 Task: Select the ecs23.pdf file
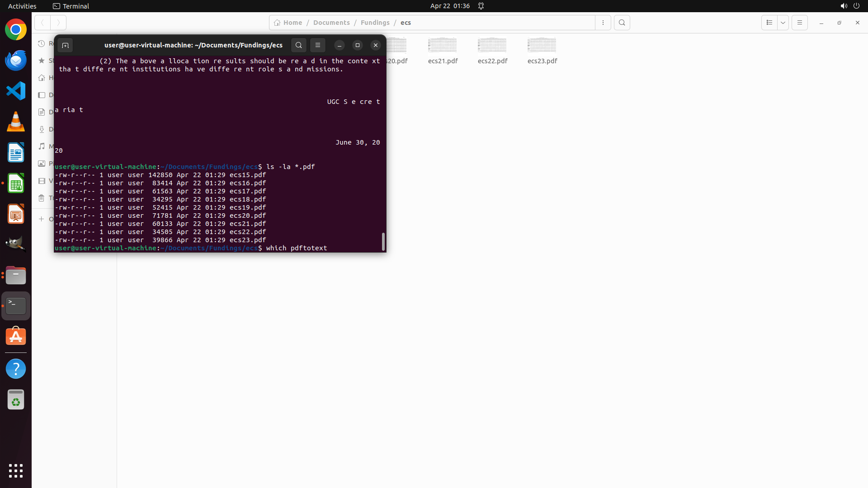(x=542, y=51)
